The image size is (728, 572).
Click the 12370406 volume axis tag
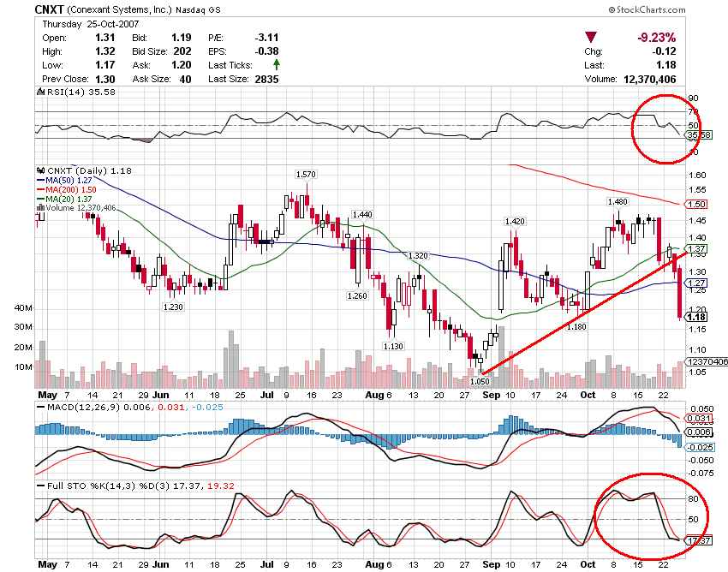click(706, 361)
